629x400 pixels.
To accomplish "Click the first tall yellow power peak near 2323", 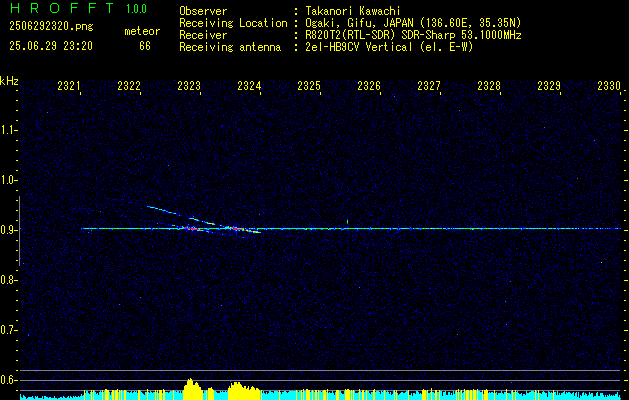I will tap(193, 388).
